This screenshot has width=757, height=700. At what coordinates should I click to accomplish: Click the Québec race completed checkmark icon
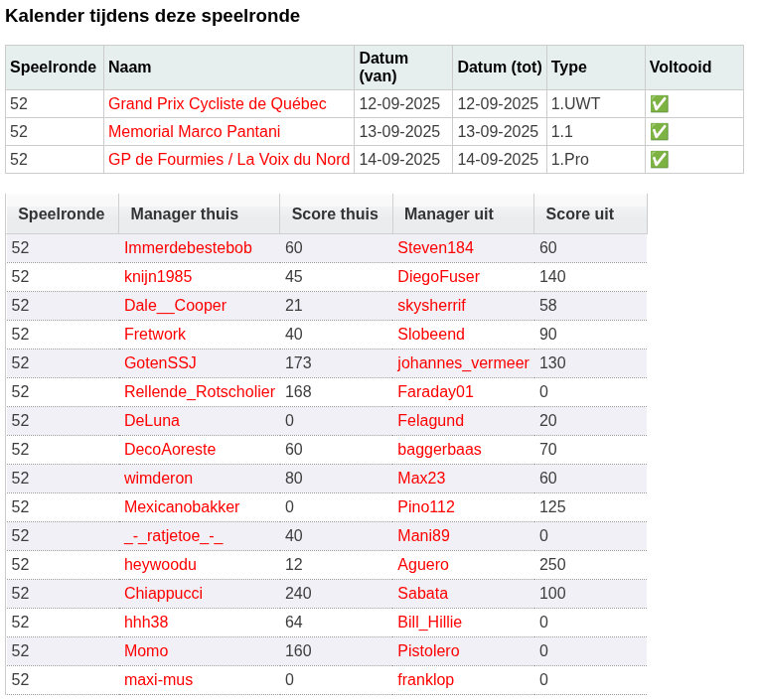click(x=659, y=103)
